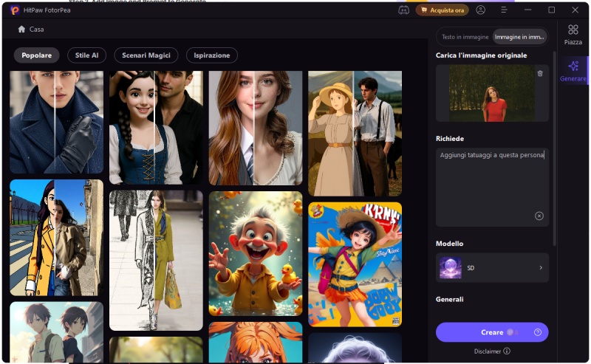This screenshot has height=364, width=591.
Task: Delete the uploaded original image
Action: tap(540, 74)
